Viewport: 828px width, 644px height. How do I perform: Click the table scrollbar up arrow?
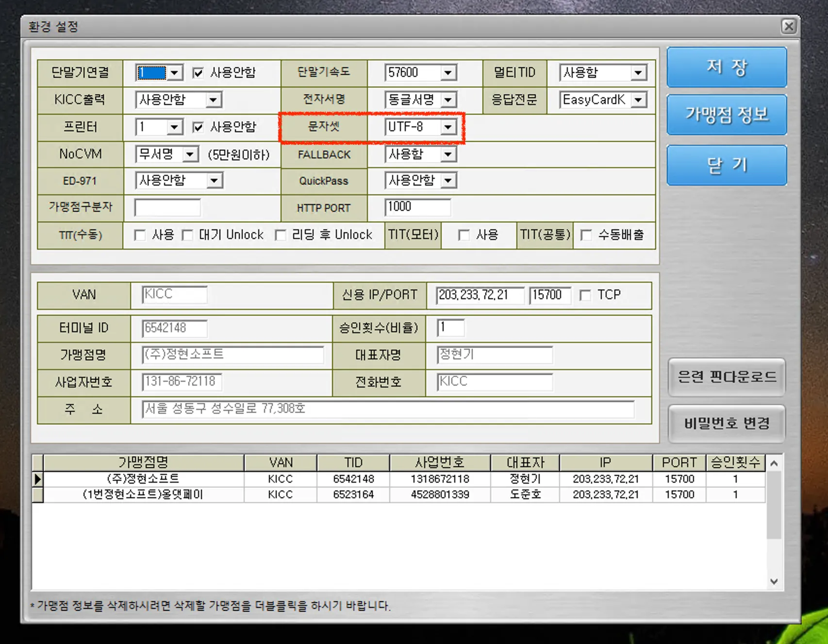coord(774,463)
